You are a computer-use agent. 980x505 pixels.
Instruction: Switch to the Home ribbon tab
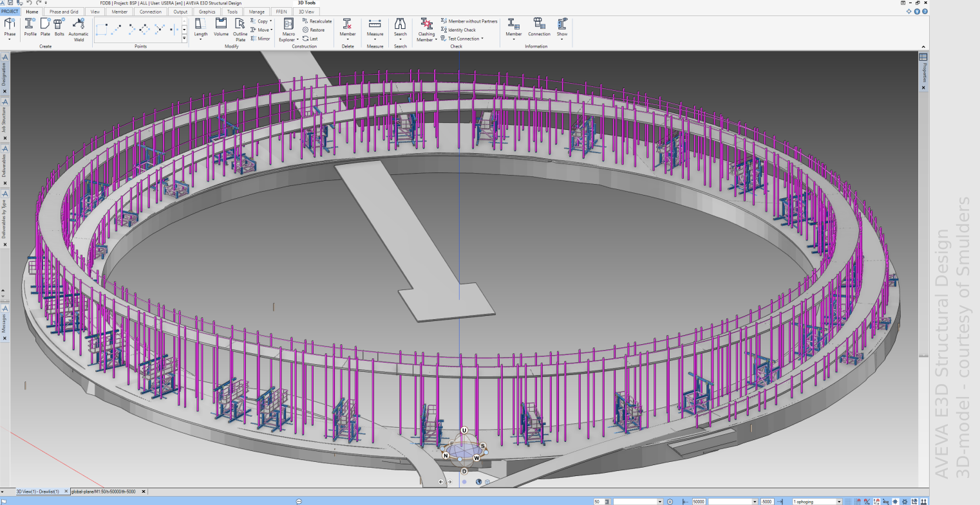click(32, 12)
